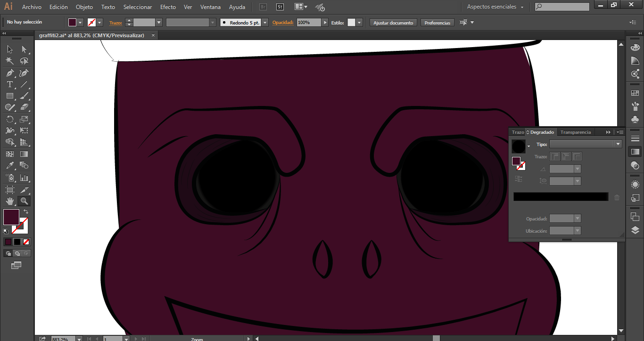
Task: Choose the Magic Wand tool
Action: [9, 61]
